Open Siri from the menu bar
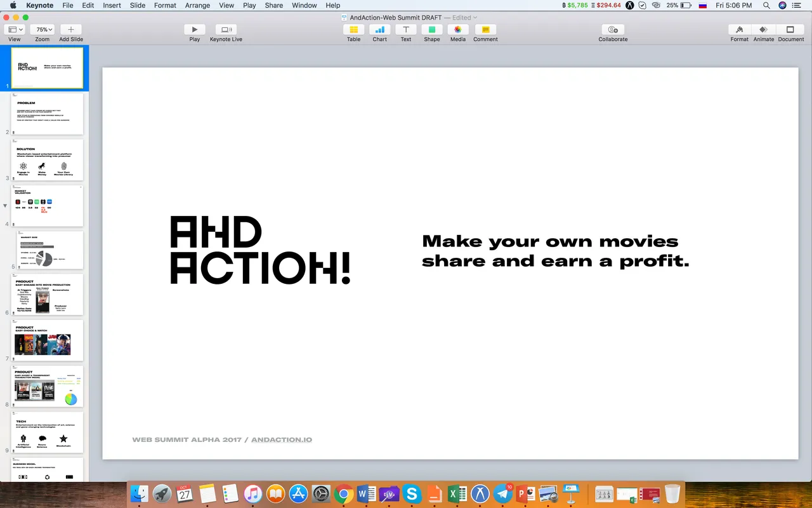The width and height of the screenshot is (812, 508). click(x=782, y=5)
